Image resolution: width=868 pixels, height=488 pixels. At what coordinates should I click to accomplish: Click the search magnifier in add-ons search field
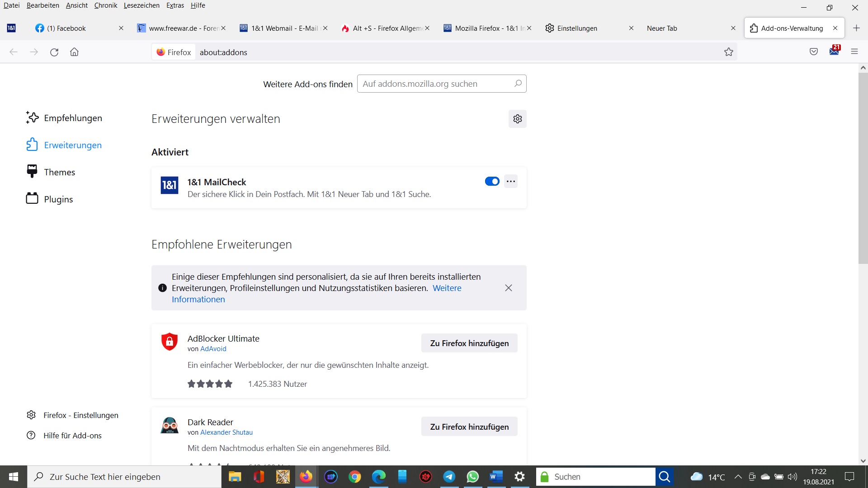518,84
